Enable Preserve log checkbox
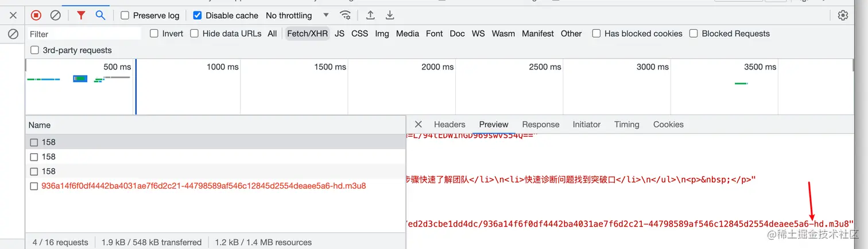The height and width of the screenshot is (249, 868). pos(125,15)
